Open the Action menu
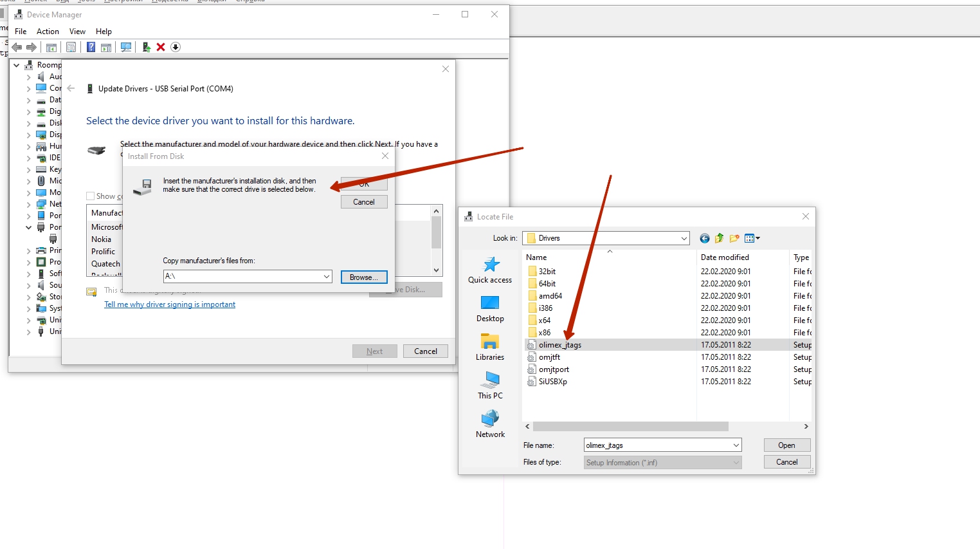 [x=48, y=32]
